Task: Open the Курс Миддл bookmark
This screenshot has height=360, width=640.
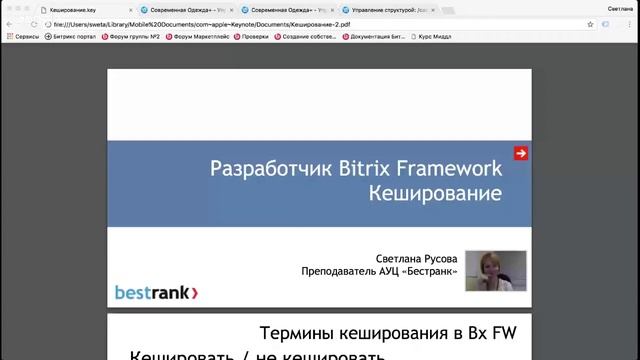Action: point(431,37)
